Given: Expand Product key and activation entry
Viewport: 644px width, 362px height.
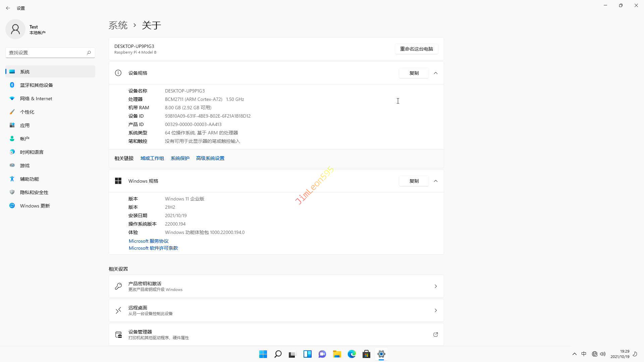Looking at the screenshot, I should (276, 286).
